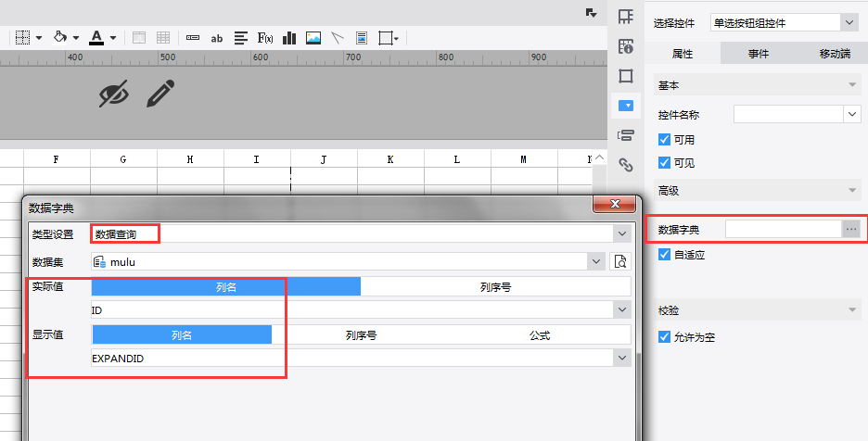The width and height of the screenshot is (868, 441).
Task: Open the 类型设置 dropdown
Action: pyautogui.click(x=622, y=233)
